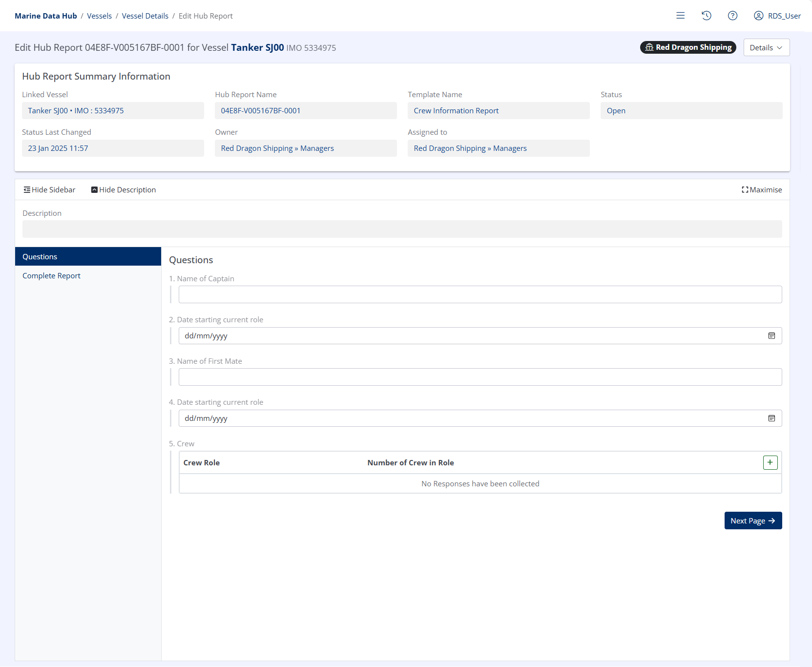This screenshot has width=812, height=667.
Task: Toggle Hide Description
Action: coord(124,190)
